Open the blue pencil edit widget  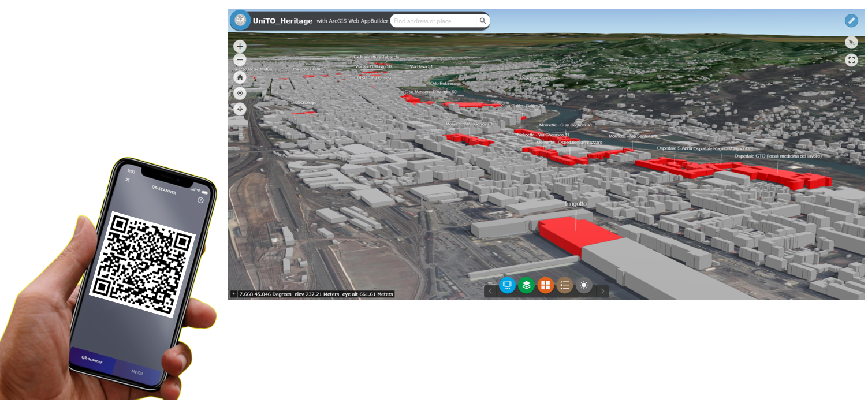(x=851, y=21)
